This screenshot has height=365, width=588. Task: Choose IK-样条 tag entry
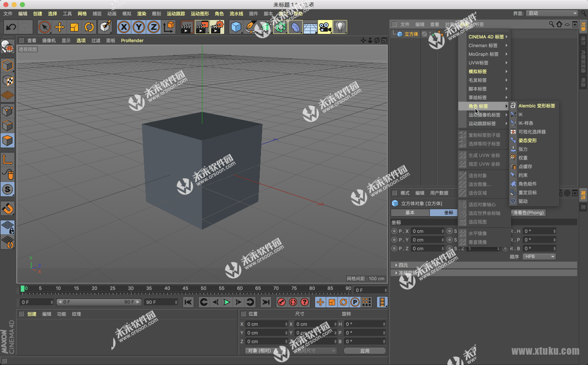tap(534, 123)
